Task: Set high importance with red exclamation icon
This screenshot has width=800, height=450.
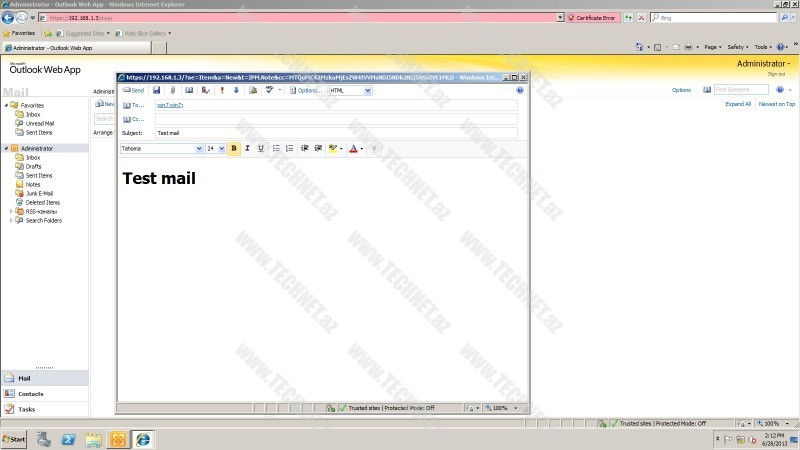Action: click(221, 90)
